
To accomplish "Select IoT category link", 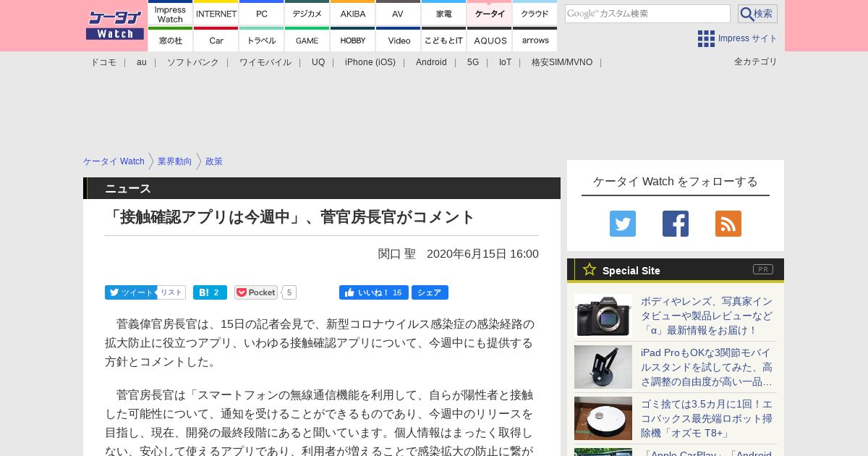I will 505,62.
